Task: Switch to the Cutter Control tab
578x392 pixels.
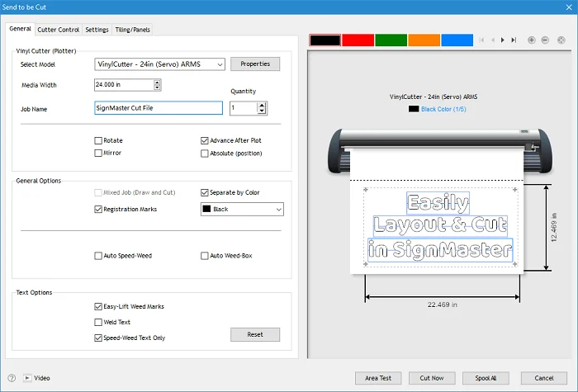Action: [x=59, y=30]
